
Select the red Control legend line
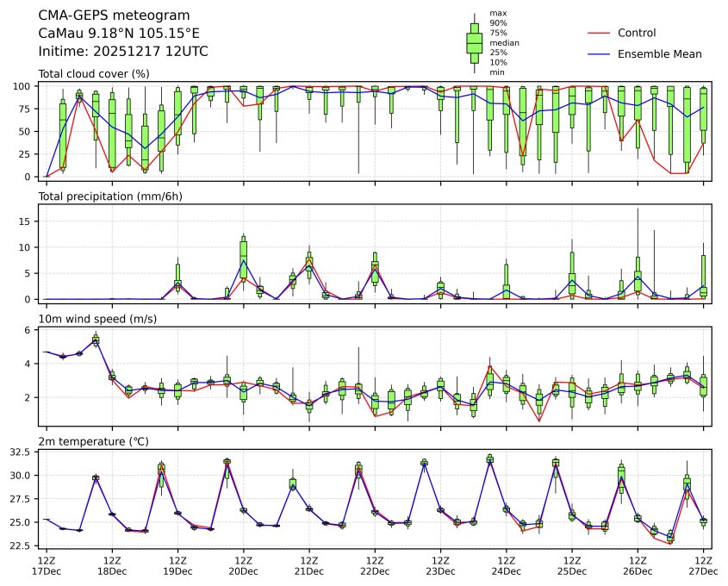click(x=600, y=33)
